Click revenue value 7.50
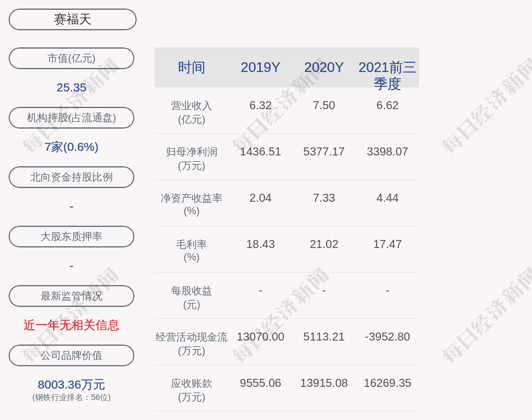532x420 pixels. (x=324, y=105)
